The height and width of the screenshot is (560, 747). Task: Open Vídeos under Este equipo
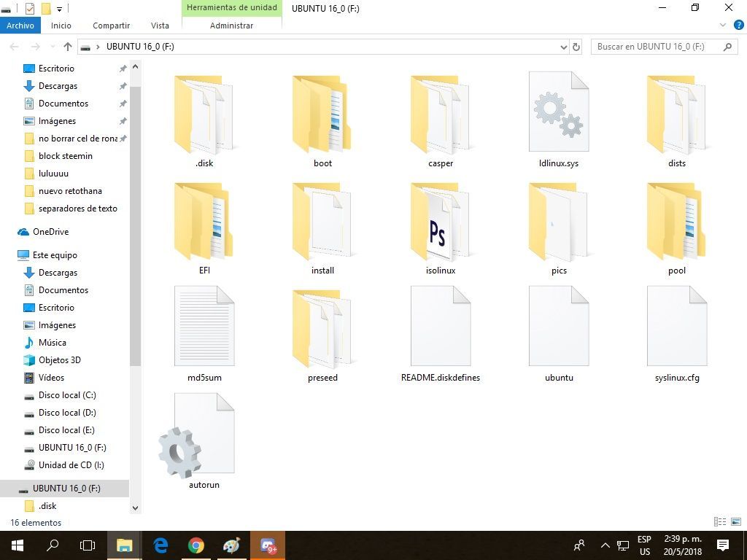(x=51, y=378)
